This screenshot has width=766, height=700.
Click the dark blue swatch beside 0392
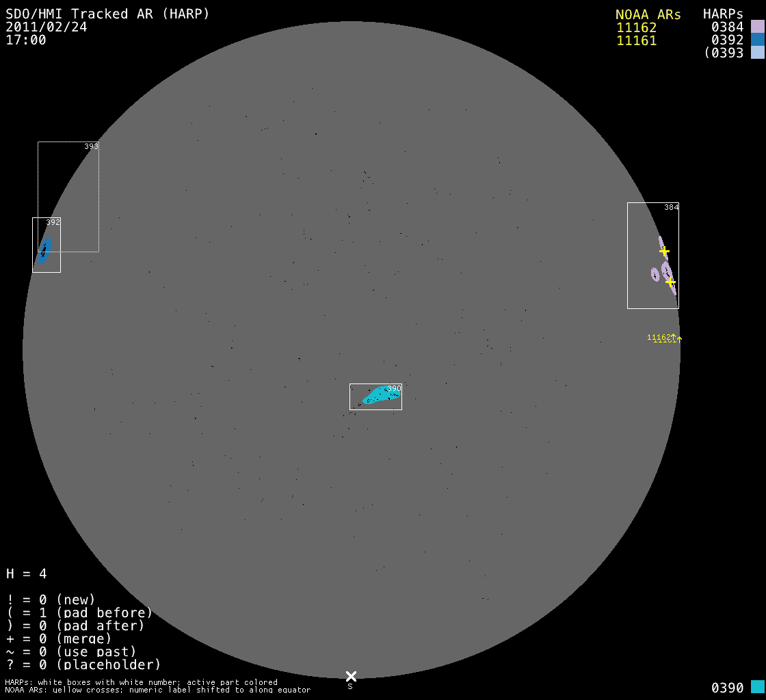(757, 40)
